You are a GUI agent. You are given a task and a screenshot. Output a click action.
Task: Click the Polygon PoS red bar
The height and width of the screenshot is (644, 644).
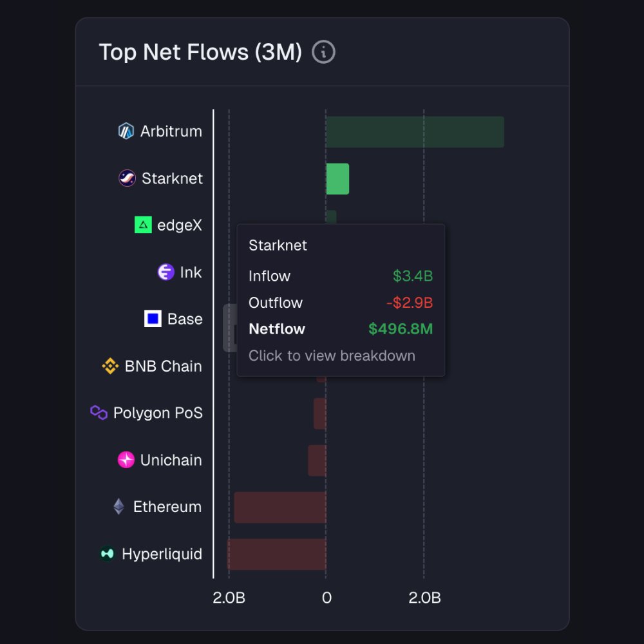pos(319,413)
